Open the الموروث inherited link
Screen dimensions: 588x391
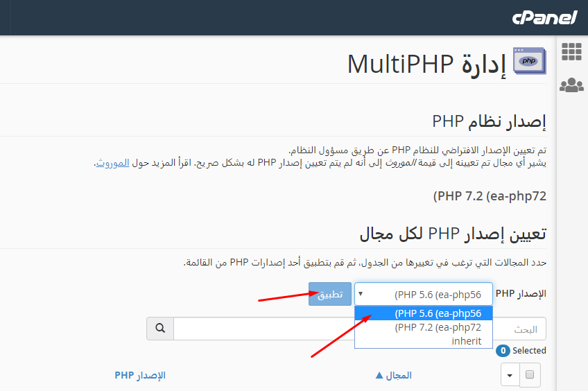(112, 163)
